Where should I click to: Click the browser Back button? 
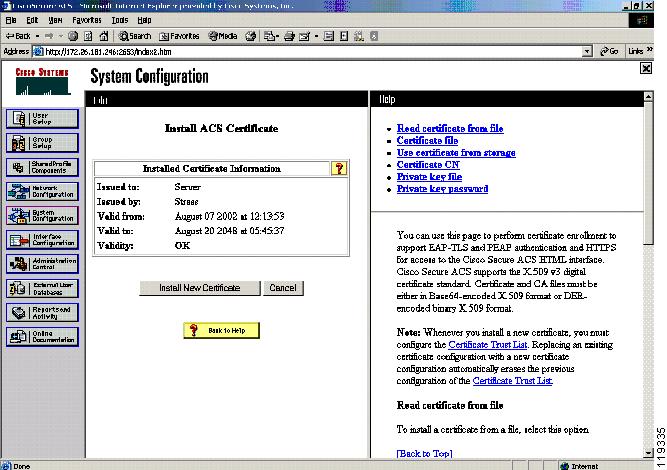[18, 37]
